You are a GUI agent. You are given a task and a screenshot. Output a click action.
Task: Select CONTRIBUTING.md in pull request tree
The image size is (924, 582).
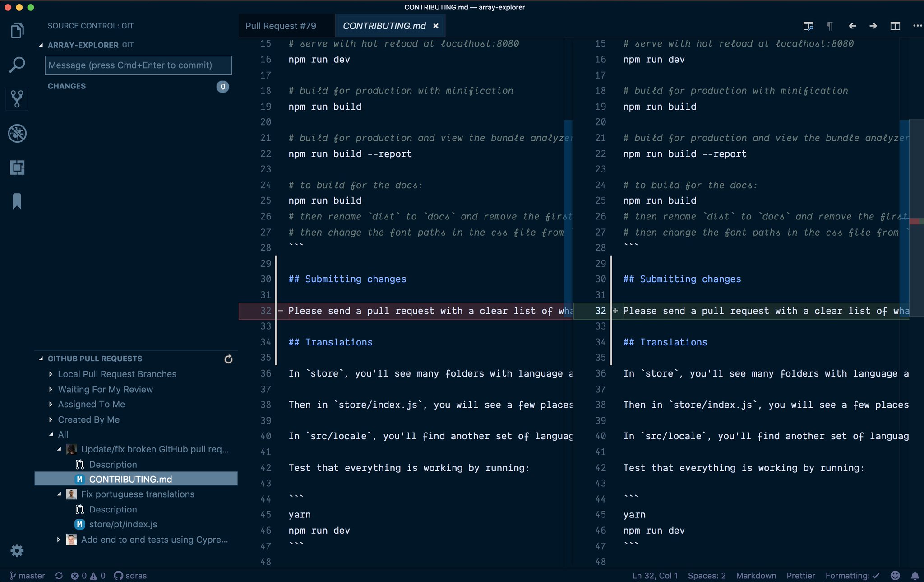136,479
